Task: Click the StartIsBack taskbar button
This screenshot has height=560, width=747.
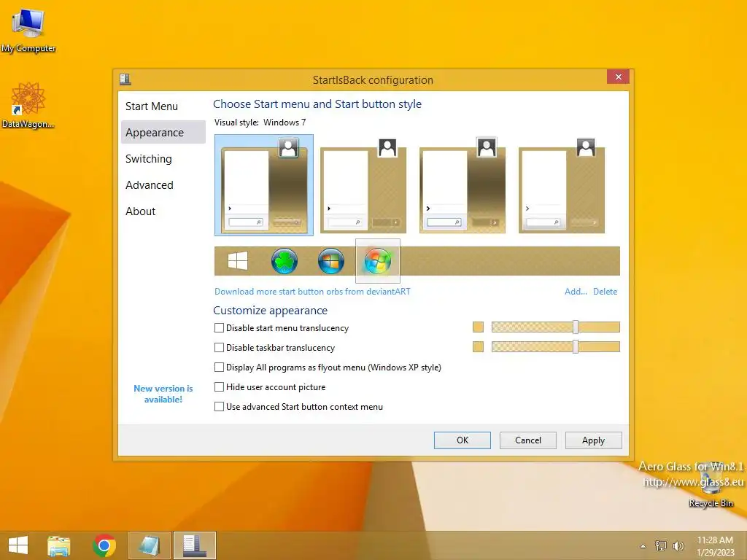Action: [x=195, y=545]
